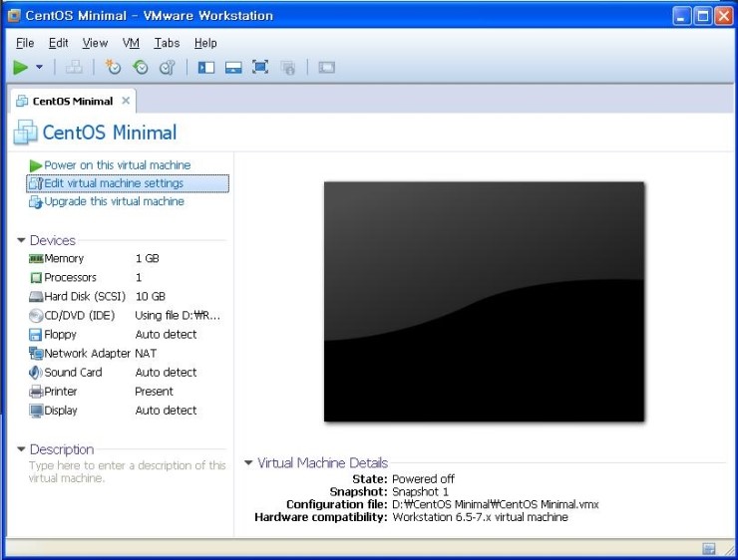
Task: Click Upgrade this virtual machine link
Action: click(114, 201)
